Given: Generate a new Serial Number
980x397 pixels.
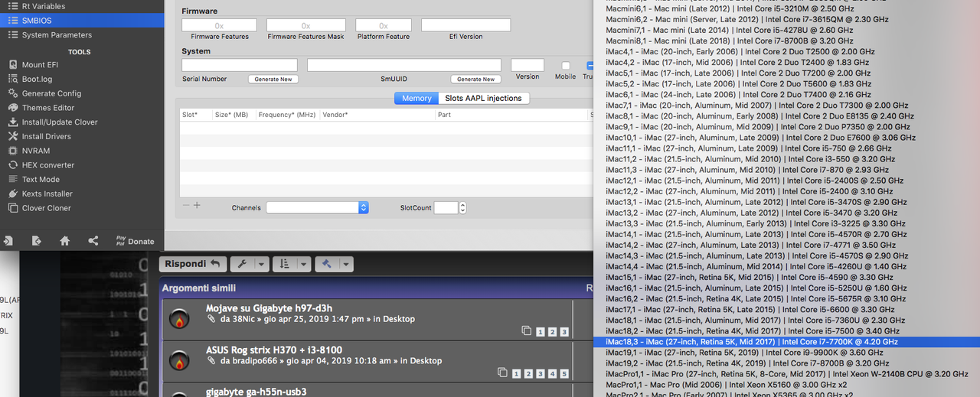Looking at the screenshot, I should pyautogui.click(x=273, y=79).
